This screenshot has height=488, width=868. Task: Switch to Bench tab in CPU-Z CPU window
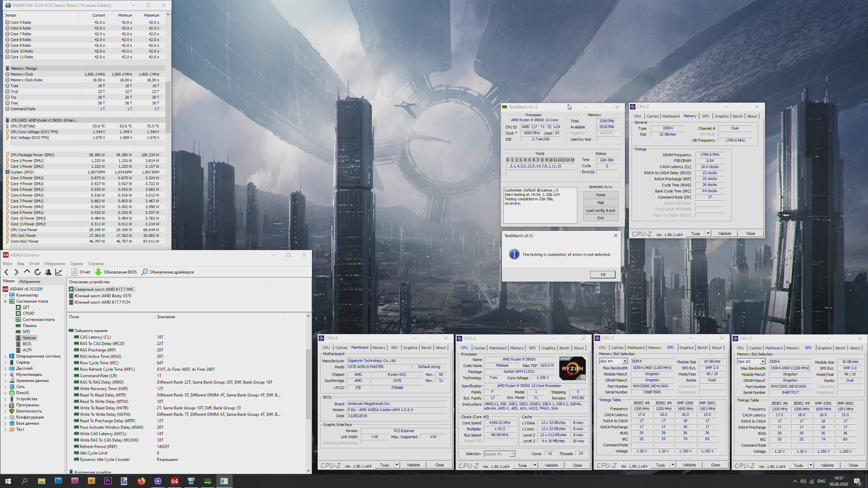(564, 348)
